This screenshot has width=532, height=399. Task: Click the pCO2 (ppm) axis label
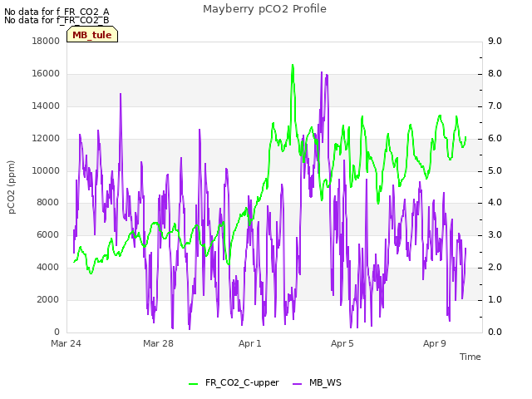point(11,187)
